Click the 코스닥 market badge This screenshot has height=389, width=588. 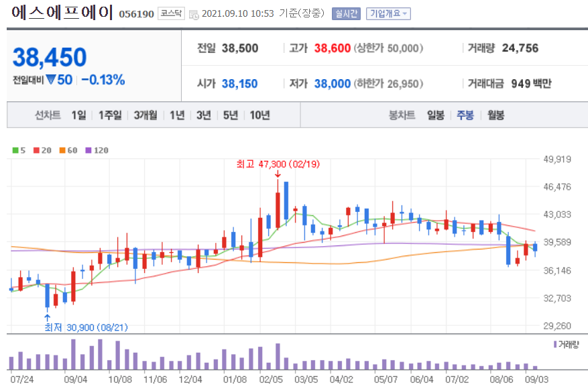coord(170,13)
